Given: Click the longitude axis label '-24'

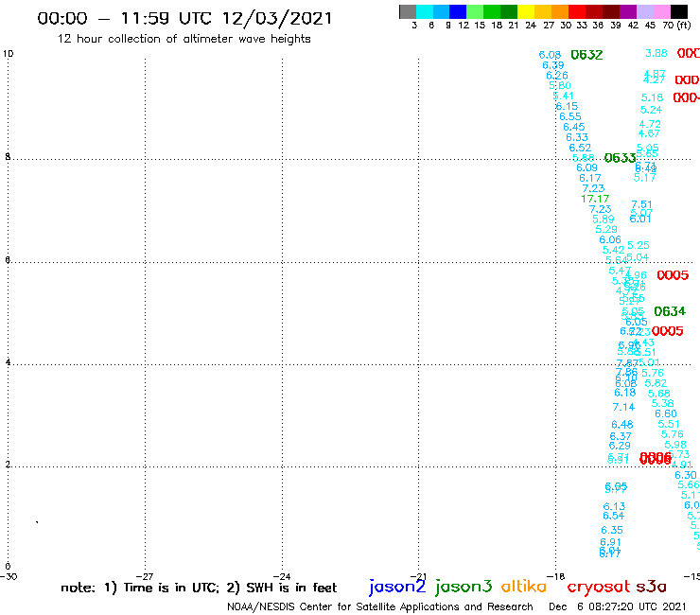Looking at the screenshot, I should (x=282, y=576).
